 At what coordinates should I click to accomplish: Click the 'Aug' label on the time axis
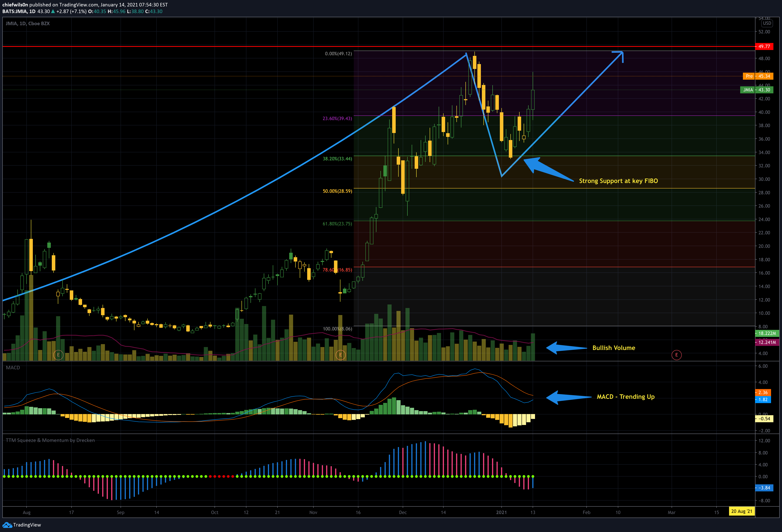click(27, 512)
